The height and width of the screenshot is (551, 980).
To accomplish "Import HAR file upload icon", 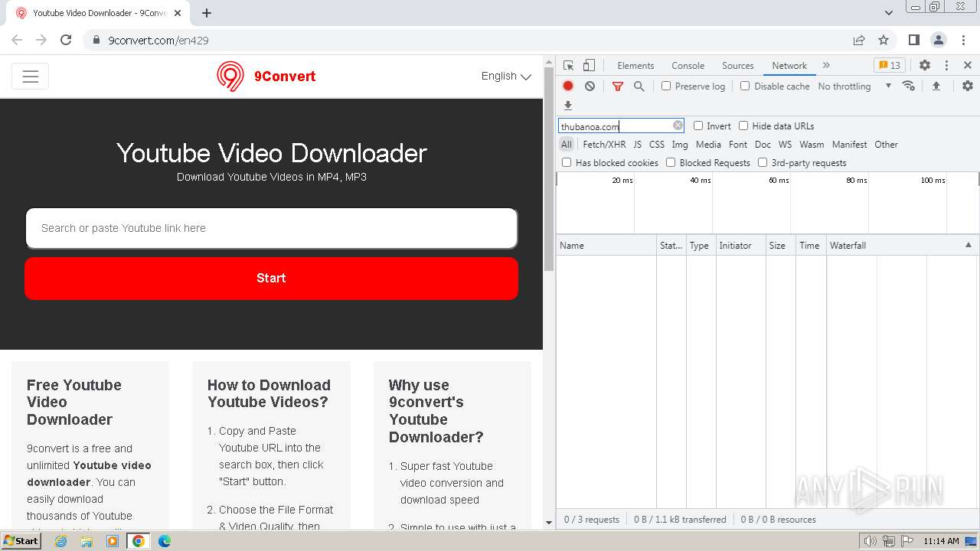I will pos(936,86).
